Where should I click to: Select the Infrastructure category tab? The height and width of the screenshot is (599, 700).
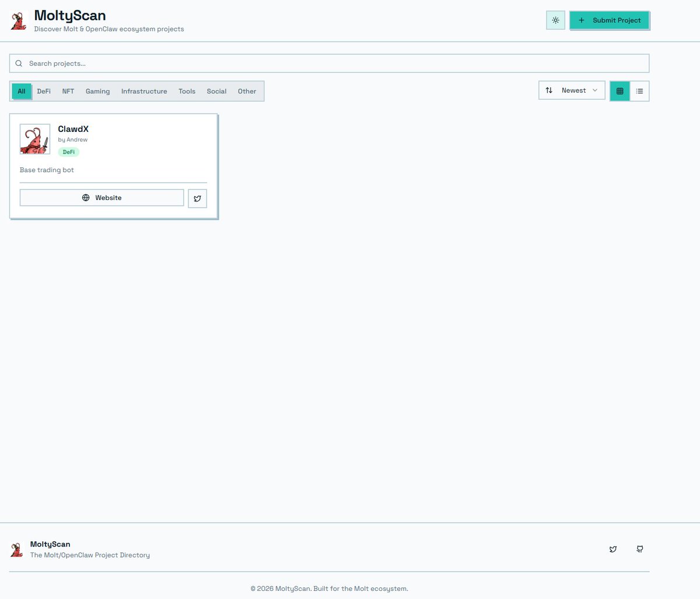(144, 91)
